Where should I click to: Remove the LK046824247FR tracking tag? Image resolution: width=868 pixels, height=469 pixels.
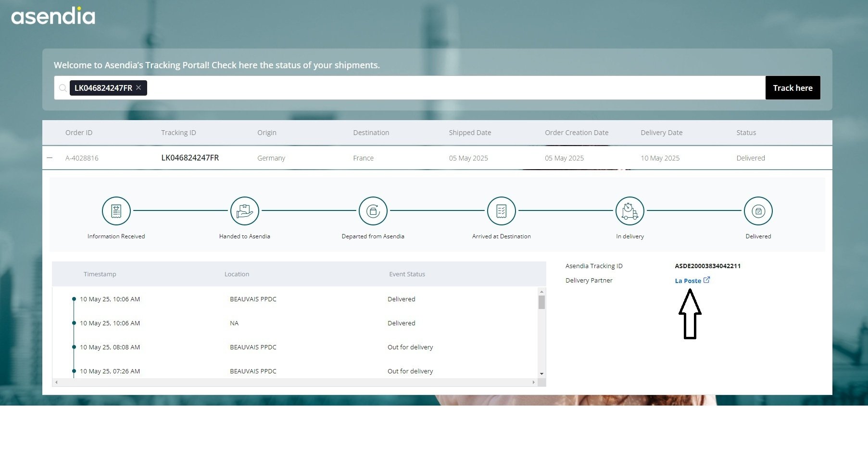coord(138,87)
